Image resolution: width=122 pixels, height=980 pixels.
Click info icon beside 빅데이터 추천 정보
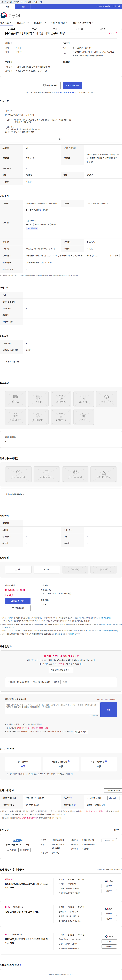click(x=21, y=965)
